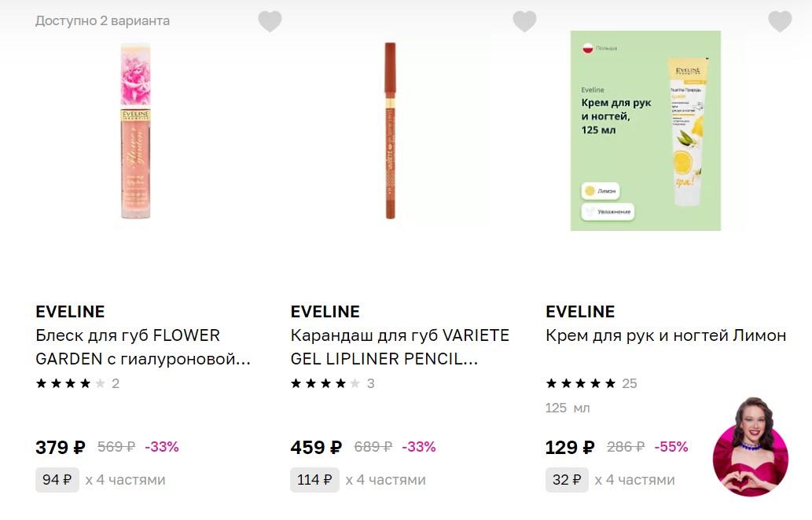Image resolution: width=812 pixels, height=520 pixels.
Task: View the Variete lip liner pencil image
Action: click(x=390, y=131)
